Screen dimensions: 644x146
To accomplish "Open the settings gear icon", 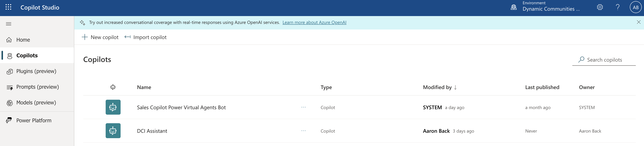I will 600,7.
